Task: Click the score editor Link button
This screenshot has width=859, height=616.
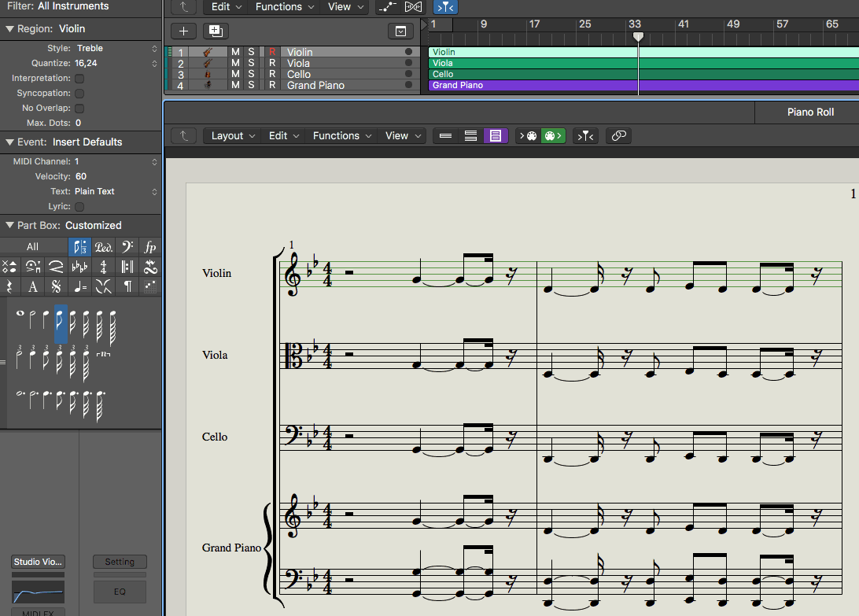Action: (x=619, y=135)
